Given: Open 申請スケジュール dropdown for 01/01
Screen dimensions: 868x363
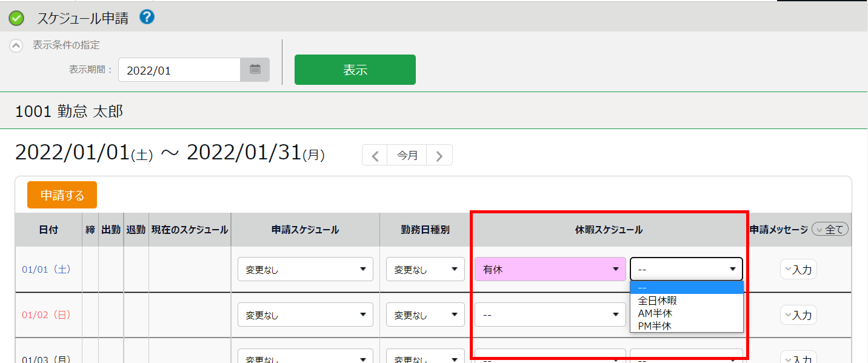Looking at the screenshot, I should (x=305, y=269).
